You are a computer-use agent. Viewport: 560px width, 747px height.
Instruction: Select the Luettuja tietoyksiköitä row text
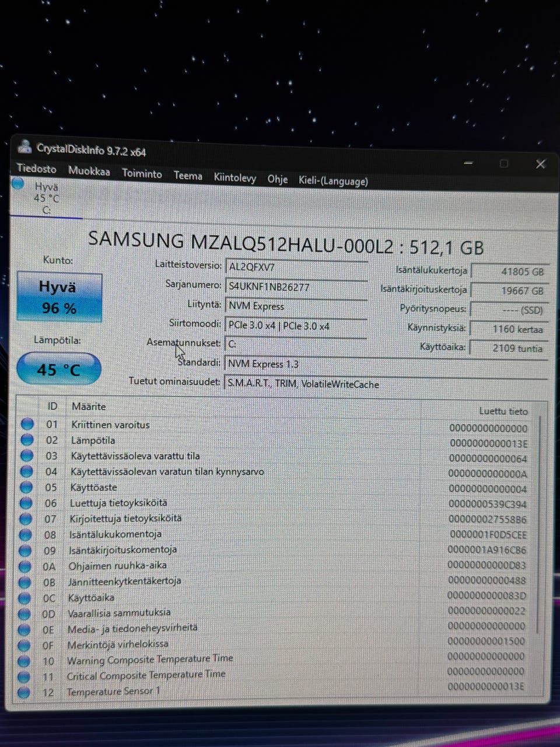(118, 502)
